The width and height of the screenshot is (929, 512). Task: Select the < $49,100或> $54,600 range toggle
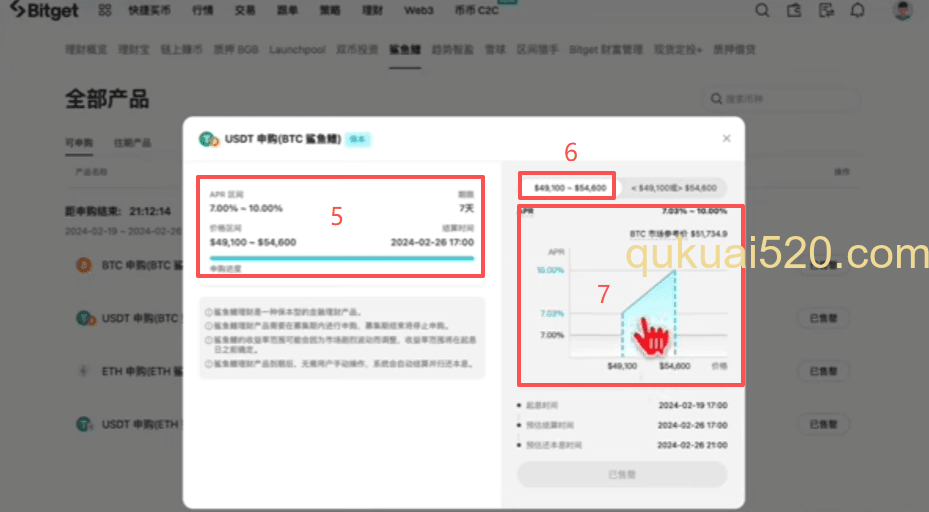coord(674,188)
